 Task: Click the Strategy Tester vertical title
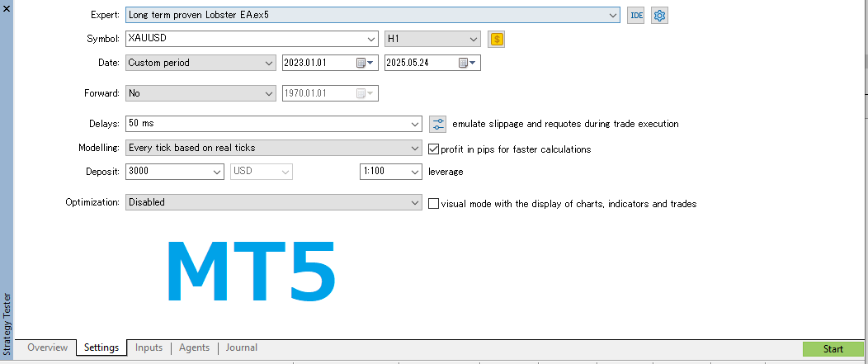tap(7, 324)
